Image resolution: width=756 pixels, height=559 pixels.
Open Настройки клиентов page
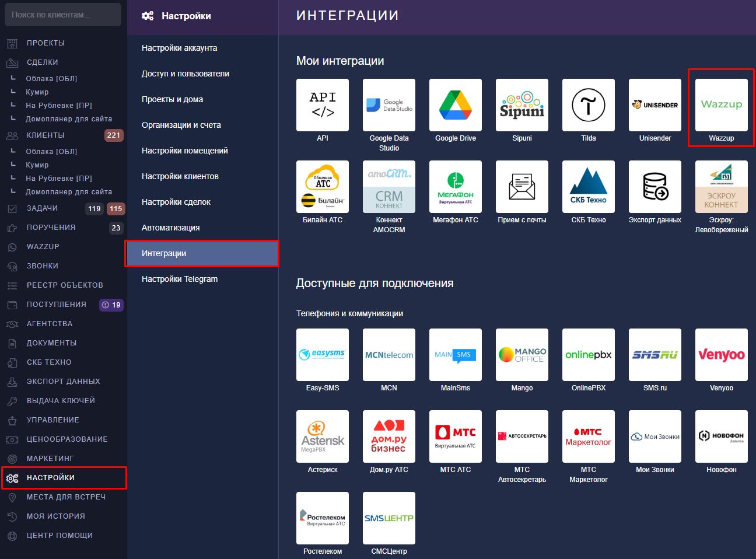[202, 176]
